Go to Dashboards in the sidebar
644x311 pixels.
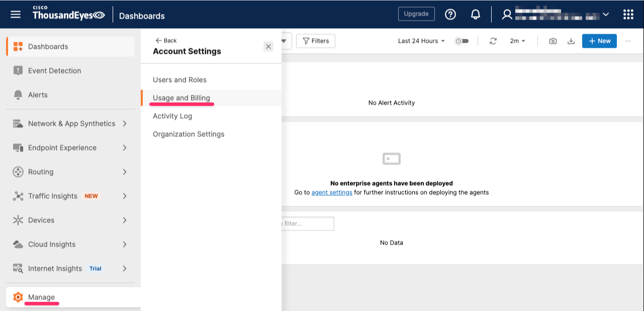[x=70, y=47]
